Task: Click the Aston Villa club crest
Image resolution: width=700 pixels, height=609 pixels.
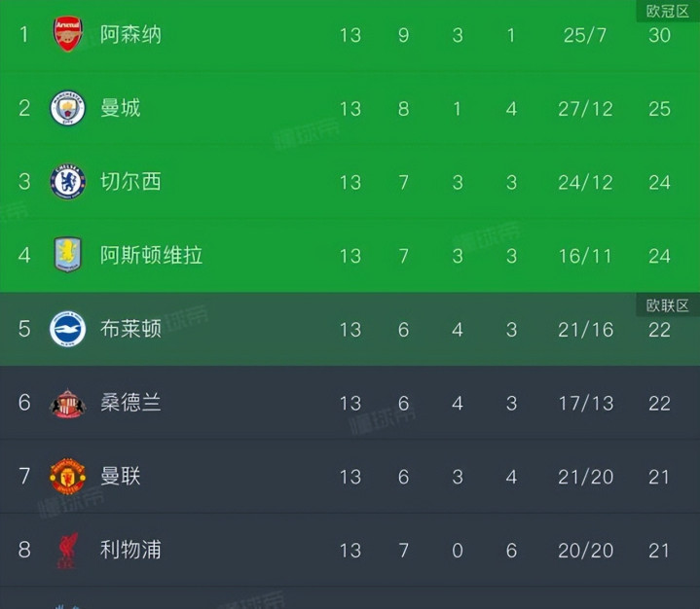Action: [68, 255]
